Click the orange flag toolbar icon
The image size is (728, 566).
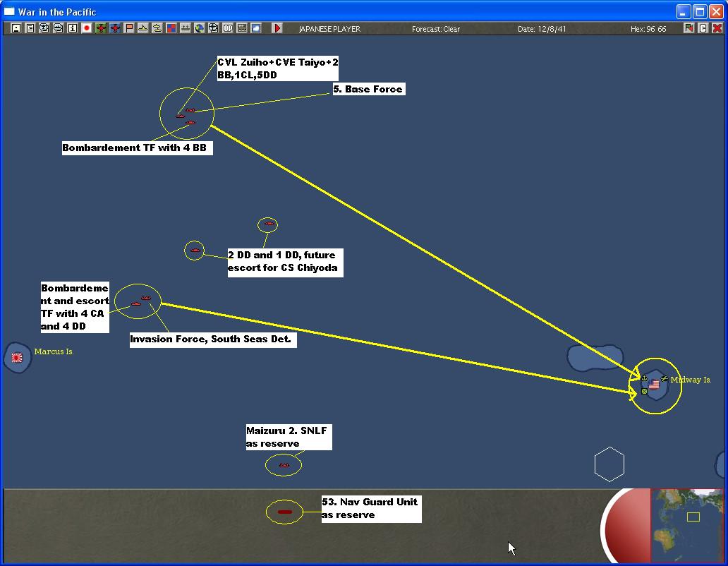point(129,28)
